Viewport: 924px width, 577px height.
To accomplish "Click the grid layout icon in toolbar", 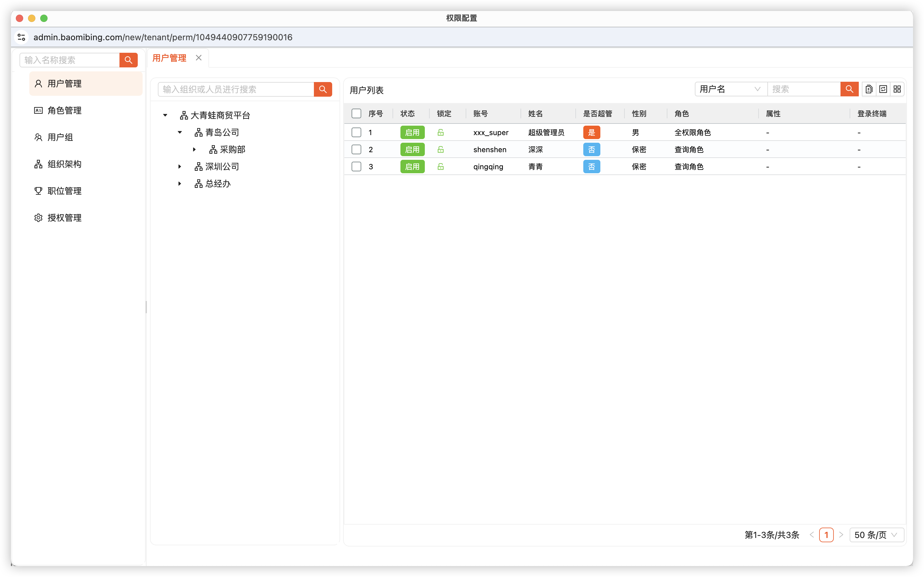I will point(897,89).
